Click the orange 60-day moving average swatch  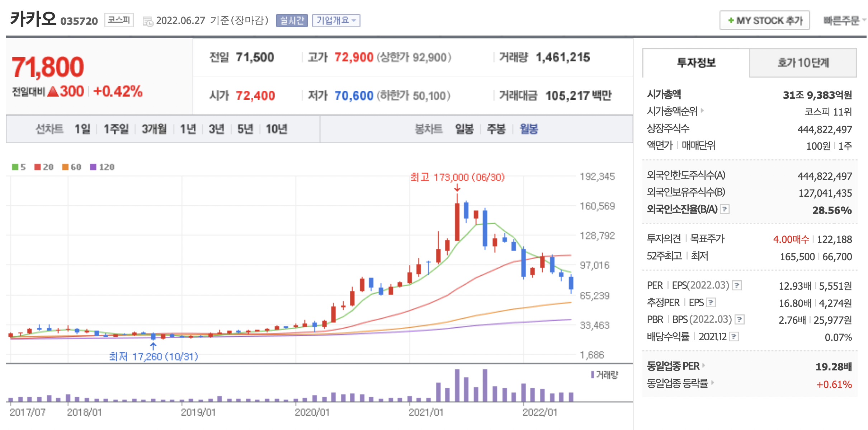(x=65, y=167)
